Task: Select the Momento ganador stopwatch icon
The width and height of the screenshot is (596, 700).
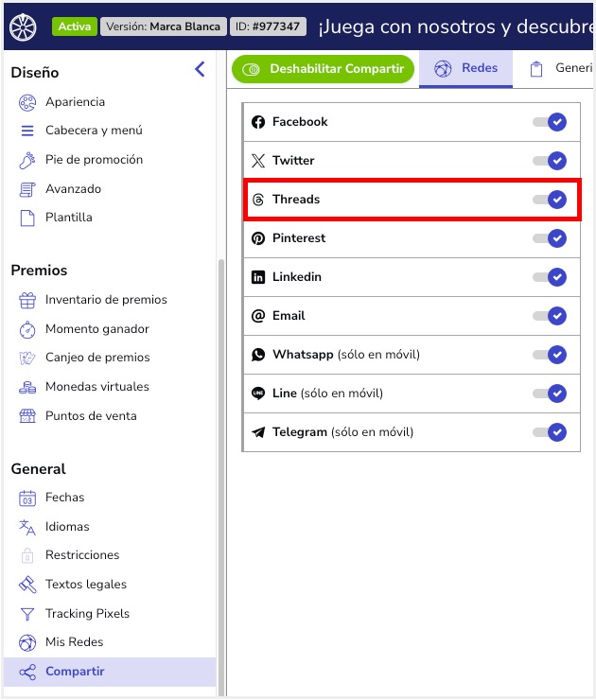Action: click(27, 329)
